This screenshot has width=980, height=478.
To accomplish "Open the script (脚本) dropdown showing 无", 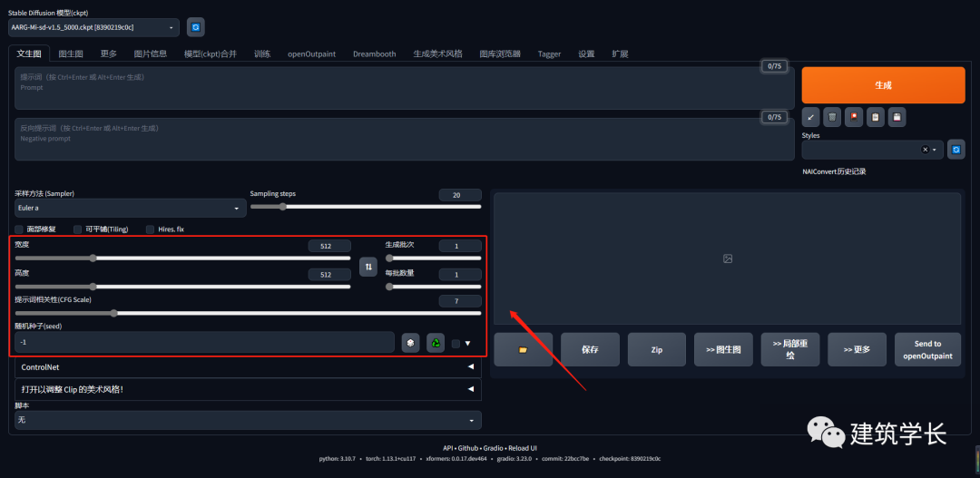I will [x=248, y=421].
